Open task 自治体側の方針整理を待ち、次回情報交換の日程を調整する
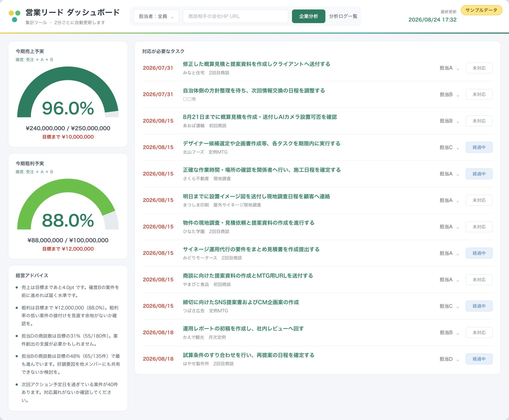This screenshot has height=420, width=509. pyautogui.click(x=254, y=90)
